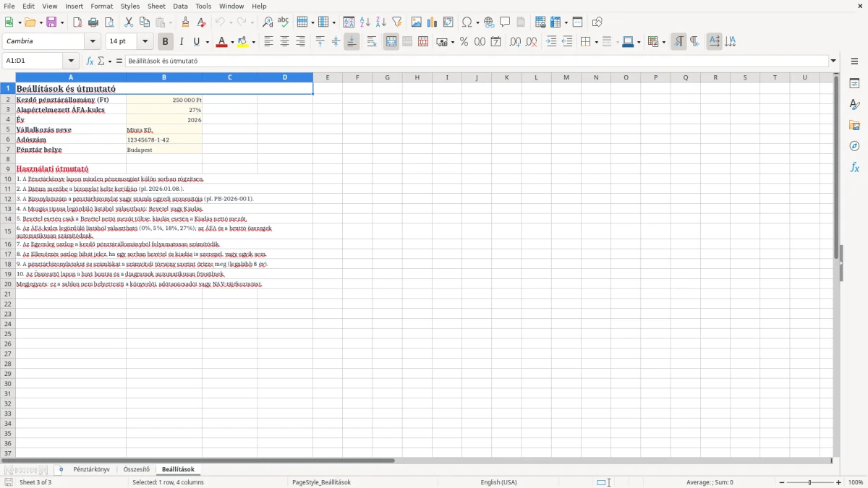Click the Freeze Rows and Columns icon

click(x=556, y=22)
